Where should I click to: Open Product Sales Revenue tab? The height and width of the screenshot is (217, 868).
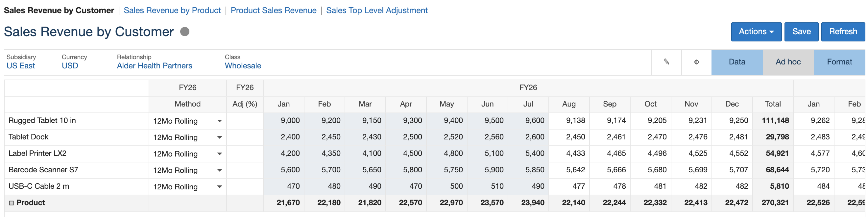pos(273,11)
